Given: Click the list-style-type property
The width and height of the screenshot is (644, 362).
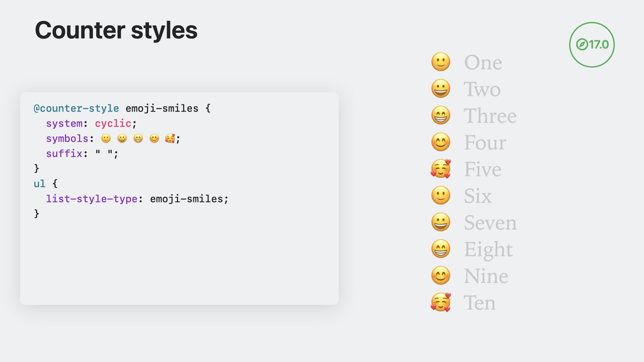Looking at the screenshot, I should [x=92, y=199].
